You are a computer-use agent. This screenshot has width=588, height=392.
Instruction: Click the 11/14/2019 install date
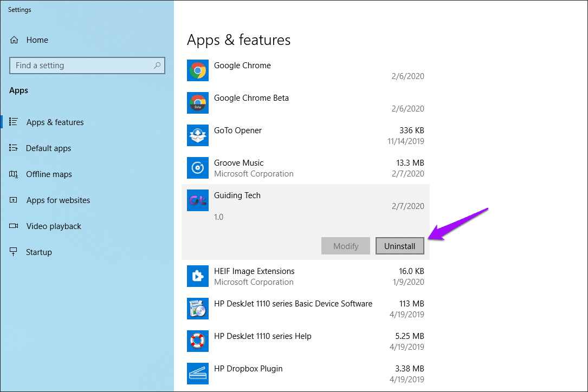[406, 141]
